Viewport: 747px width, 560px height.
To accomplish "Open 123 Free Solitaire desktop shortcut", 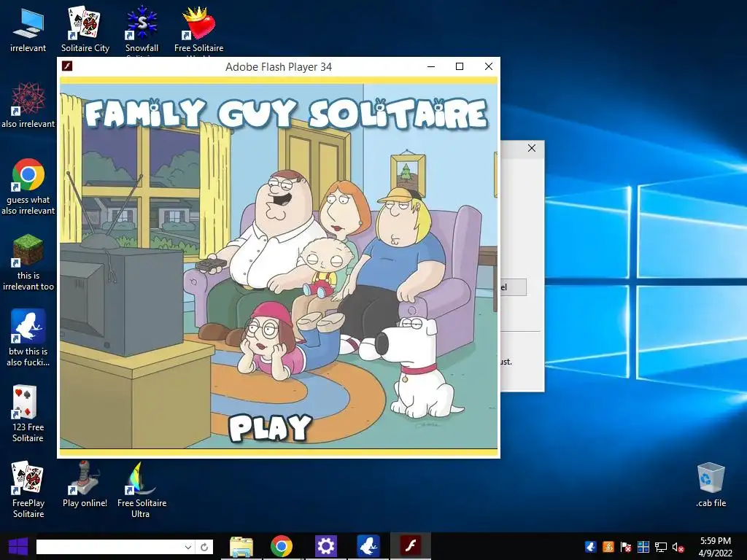I will pos(28,413).
